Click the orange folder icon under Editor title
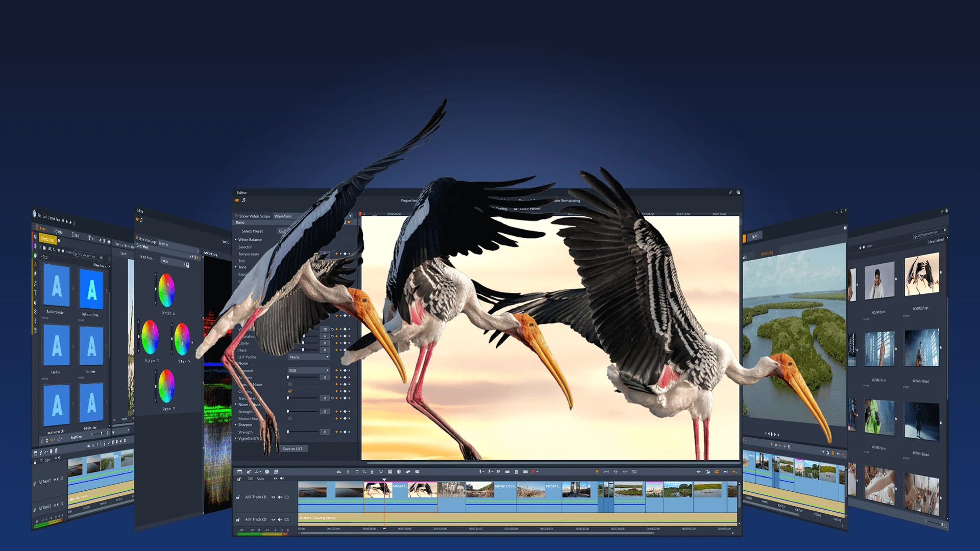 [x=237, y=201]
